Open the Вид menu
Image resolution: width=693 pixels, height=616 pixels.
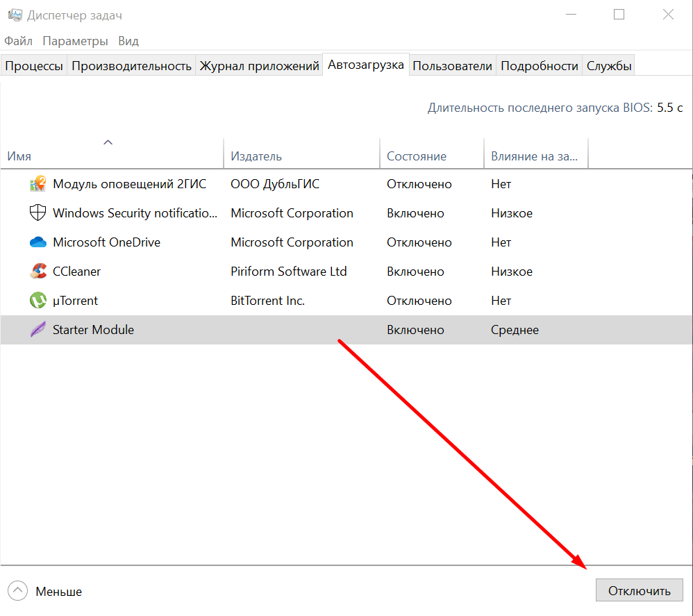tap(128, 41)
